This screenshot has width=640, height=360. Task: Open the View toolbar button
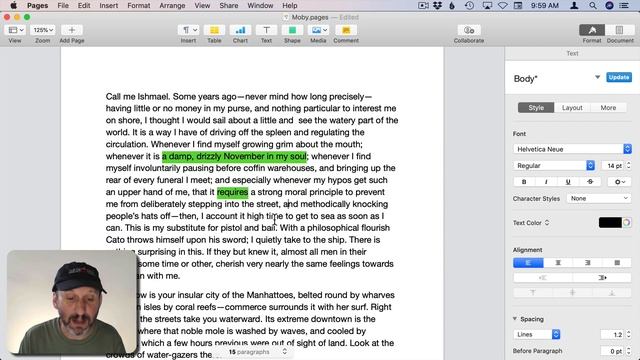coord(16,30)
